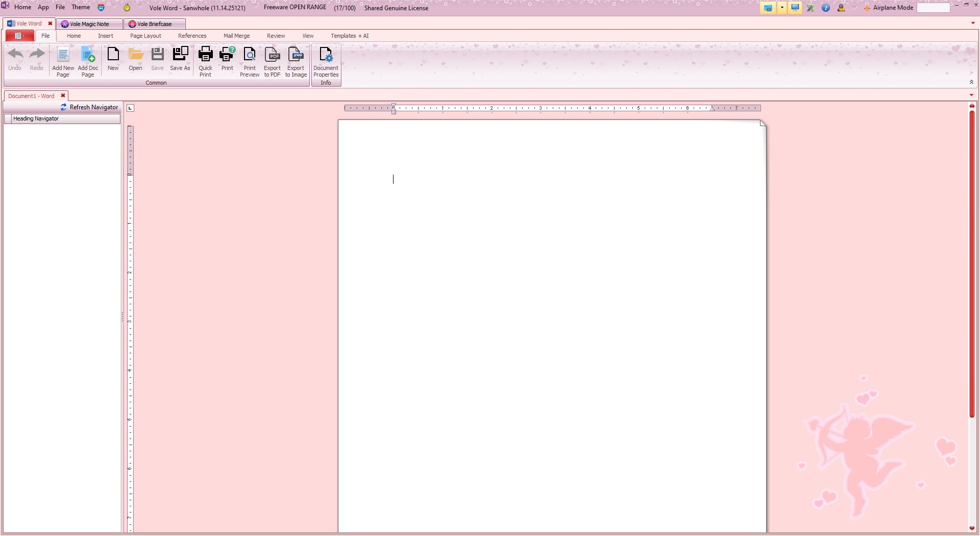Screen dimensions: 980x536
Task: Click the yellow stopwatch icon in title bar
Action: pos(127,8)
